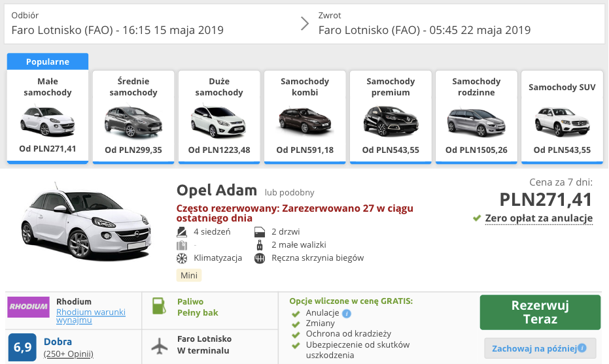The width and height of the screenshot is (609, 364).
Task: Select the Duże samochody category
Action: (219, 116)
